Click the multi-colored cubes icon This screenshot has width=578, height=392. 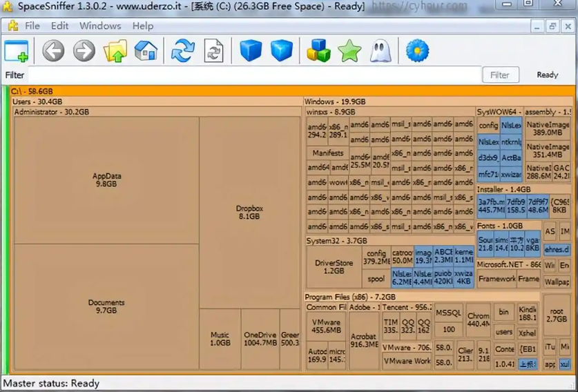[318, 51]
